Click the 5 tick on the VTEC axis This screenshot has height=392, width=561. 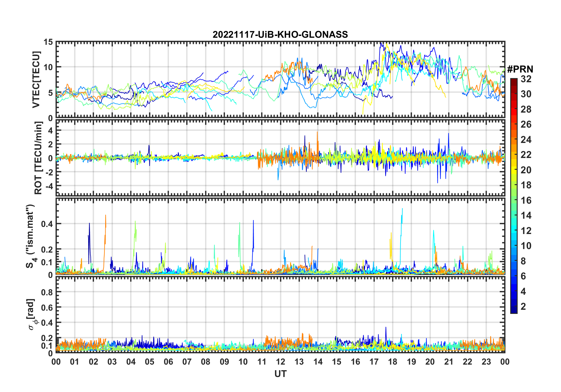pyautogui.click(x=50, y=93)
